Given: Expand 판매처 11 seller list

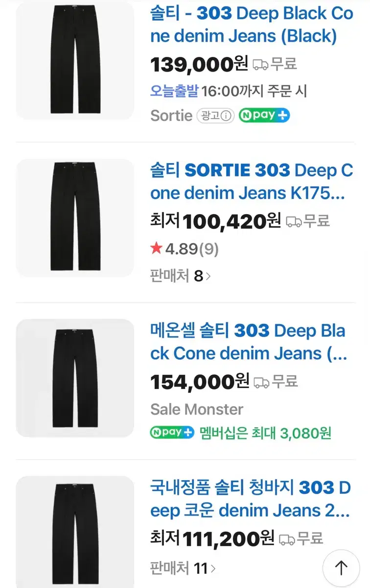Looking at the screenshot, I should click(183, 568).
